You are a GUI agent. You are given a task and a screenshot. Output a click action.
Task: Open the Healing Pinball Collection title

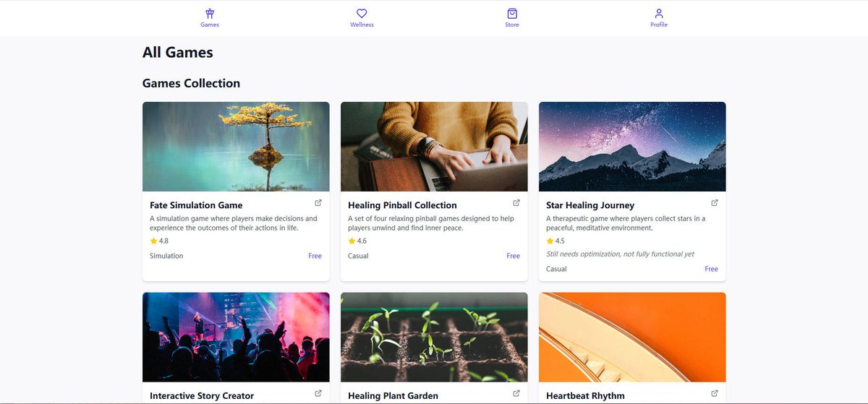tap(402, 205)
